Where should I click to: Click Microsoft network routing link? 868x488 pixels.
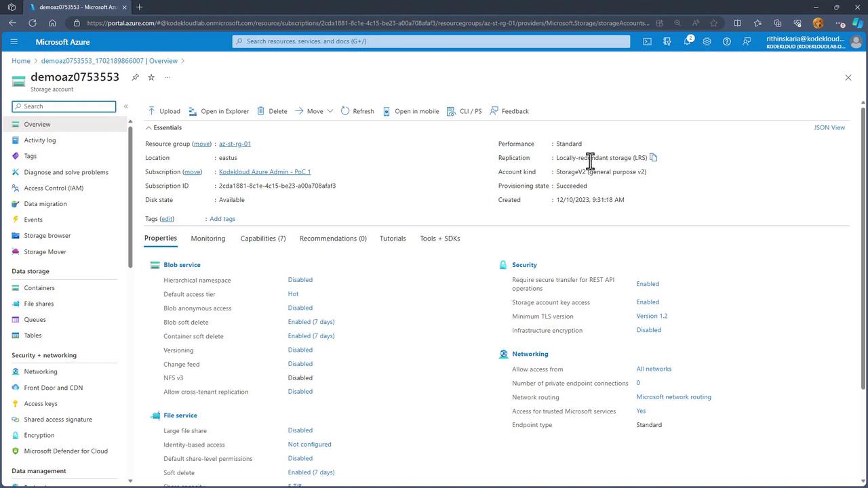[673, 397]
